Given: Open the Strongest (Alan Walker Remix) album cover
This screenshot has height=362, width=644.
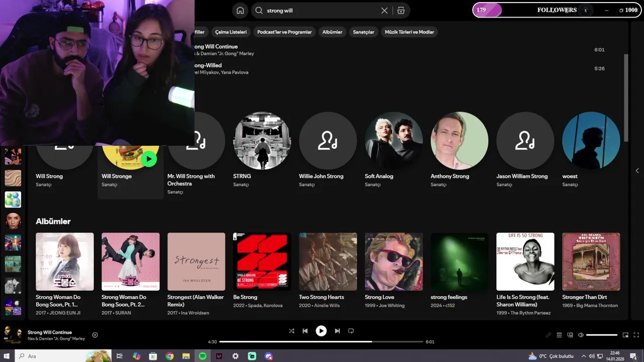Looking at the screenshot, I should coord(196,261).
